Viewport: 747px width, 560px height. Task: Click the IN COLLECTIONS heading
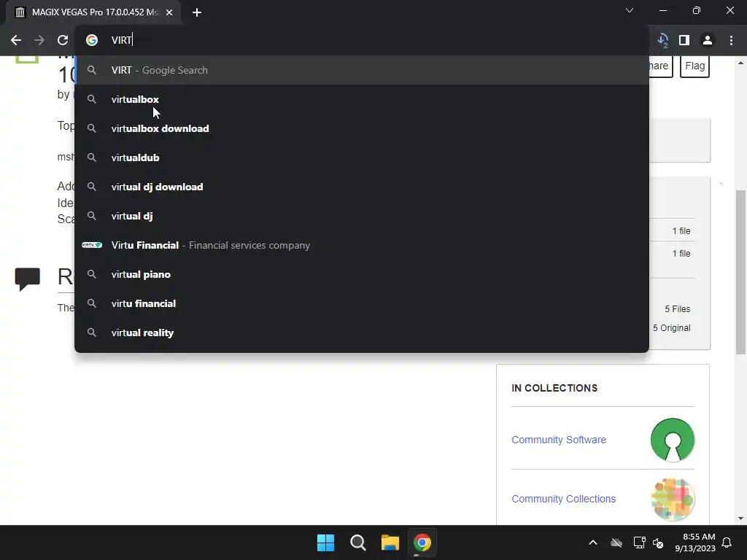click(554, 388)
